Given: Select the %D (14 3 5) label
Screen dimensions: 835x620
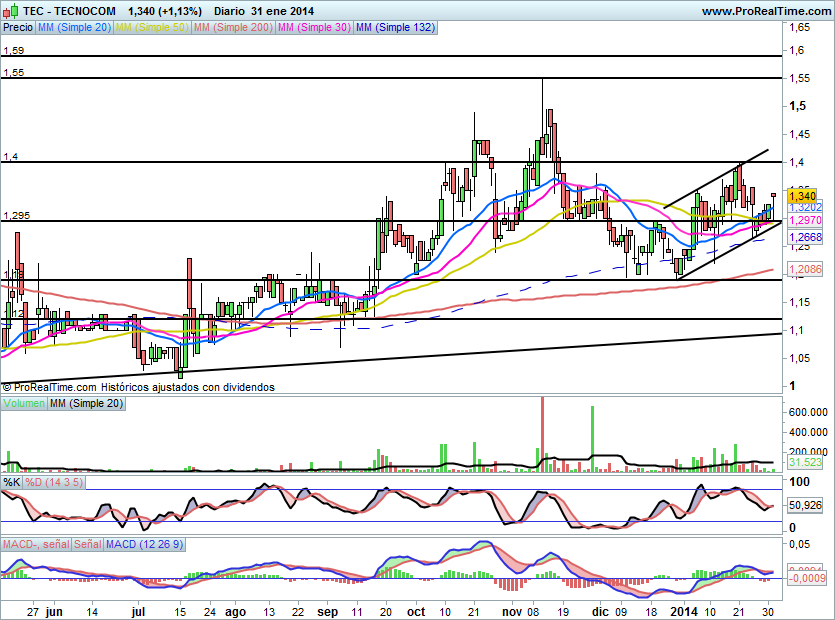Looking at the screenshot, I should 54,483.
